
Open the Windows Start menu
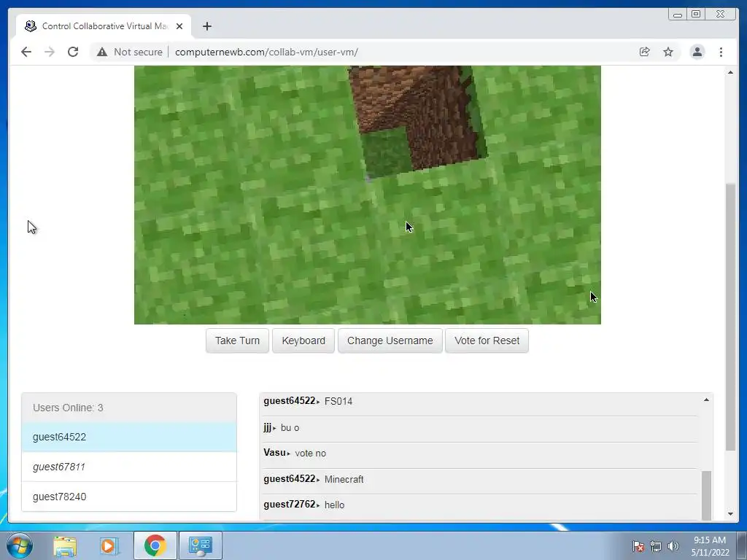[x=20, y=545]
